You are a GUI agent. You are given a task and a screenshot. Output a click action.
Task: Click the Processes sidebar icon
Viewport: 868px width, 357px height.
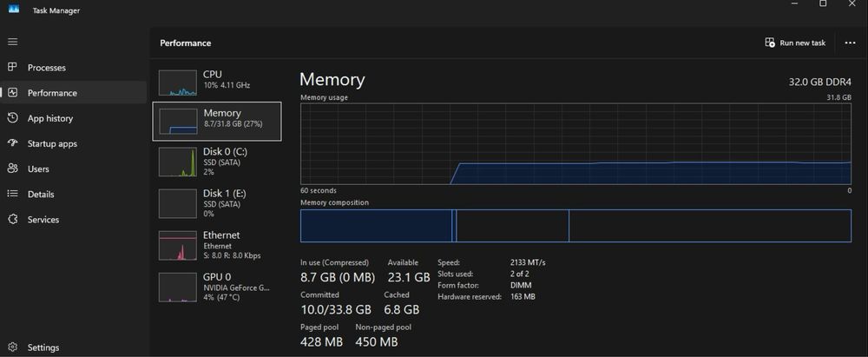coord(13,67)
